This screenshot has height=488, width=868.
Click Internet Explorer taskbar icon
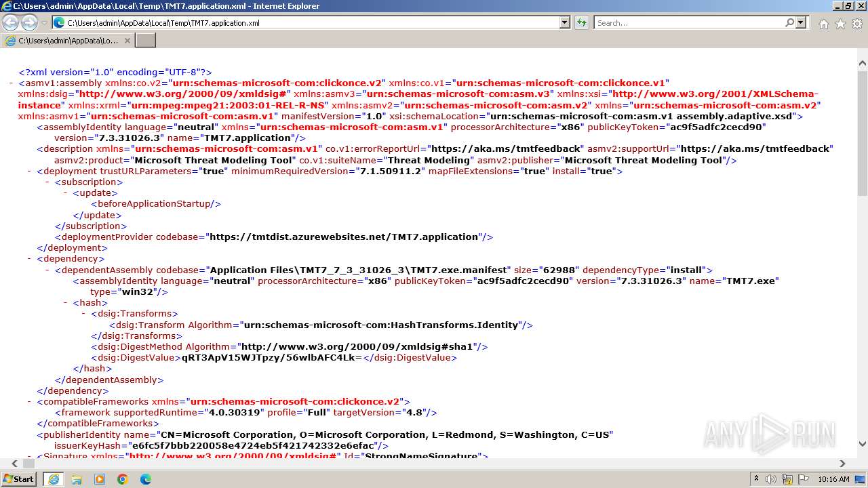point(54,479)
